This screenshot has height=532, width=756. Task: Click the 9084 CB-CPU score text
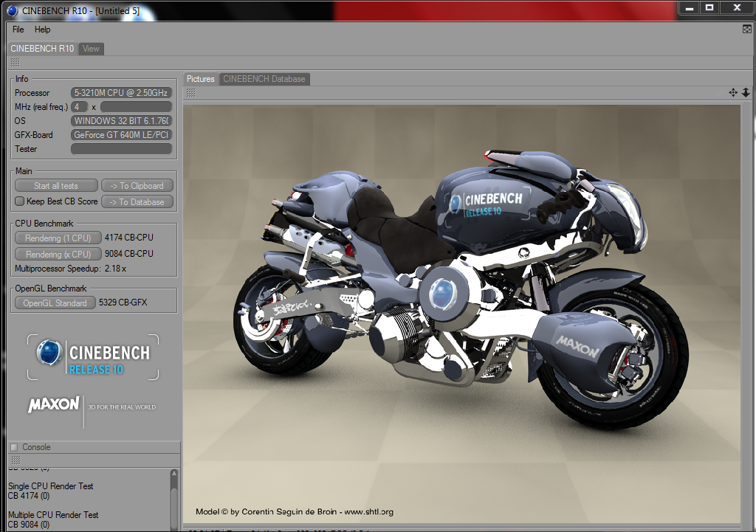(x=128, y=254)
